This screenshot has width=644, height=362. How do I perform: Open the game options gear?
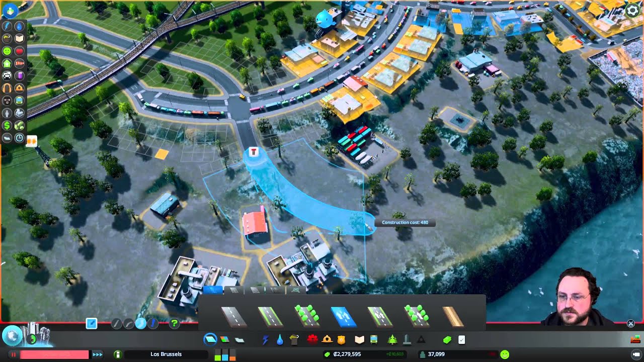[633, 10]
